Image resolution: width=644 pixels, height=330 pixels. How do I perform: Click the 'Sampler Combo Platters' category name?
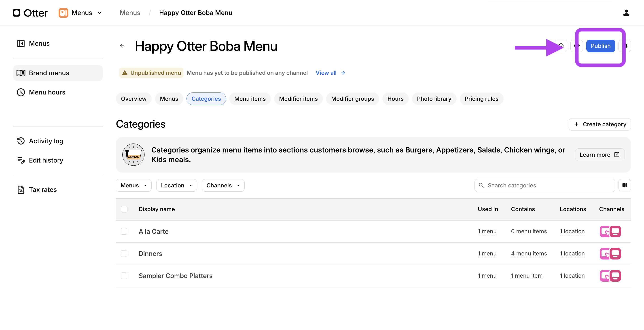[176, 276]
